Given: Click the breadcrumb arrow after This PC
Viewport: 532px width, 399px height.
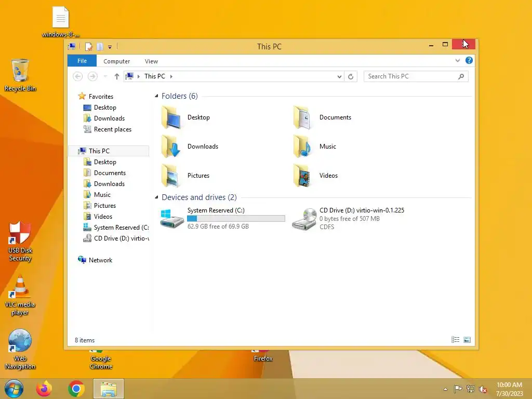Looking at the screenshot, I should [171, 76].
